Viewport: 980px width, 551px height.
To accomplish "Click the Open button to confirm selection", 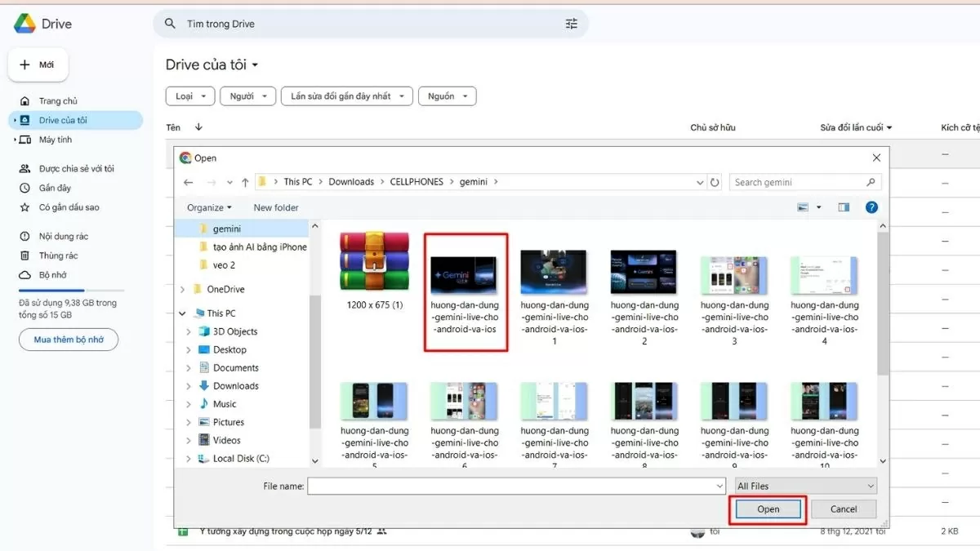I will (x=766, y=509).
